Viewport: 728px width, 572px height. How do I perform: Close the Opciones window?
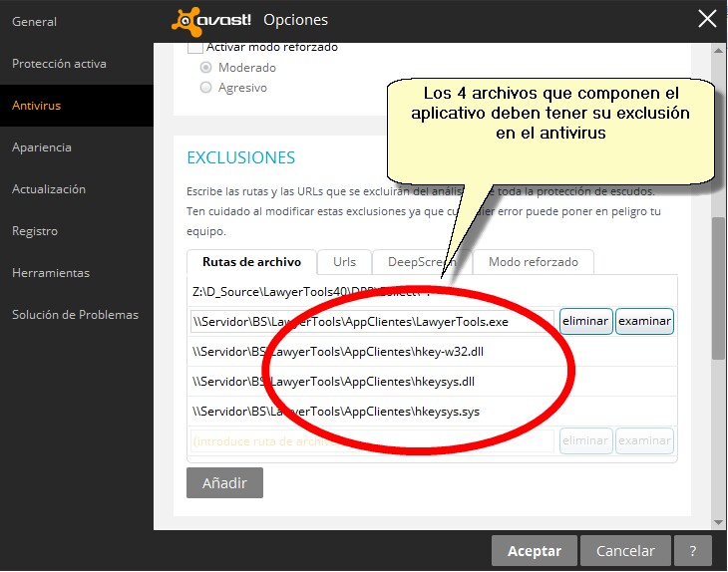707,19
